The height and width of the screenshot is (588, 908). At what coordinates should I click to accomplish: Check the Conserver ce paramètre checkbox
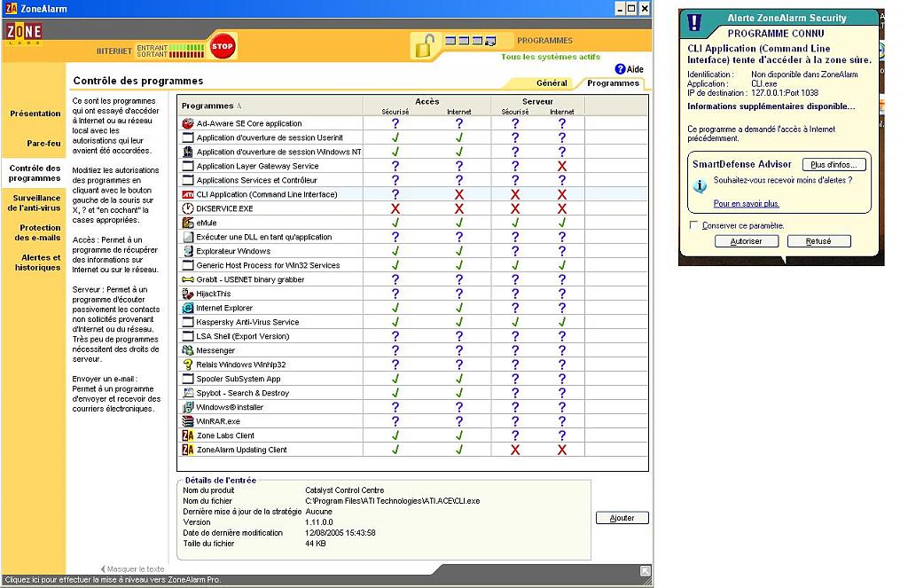[x=693, y=224]
